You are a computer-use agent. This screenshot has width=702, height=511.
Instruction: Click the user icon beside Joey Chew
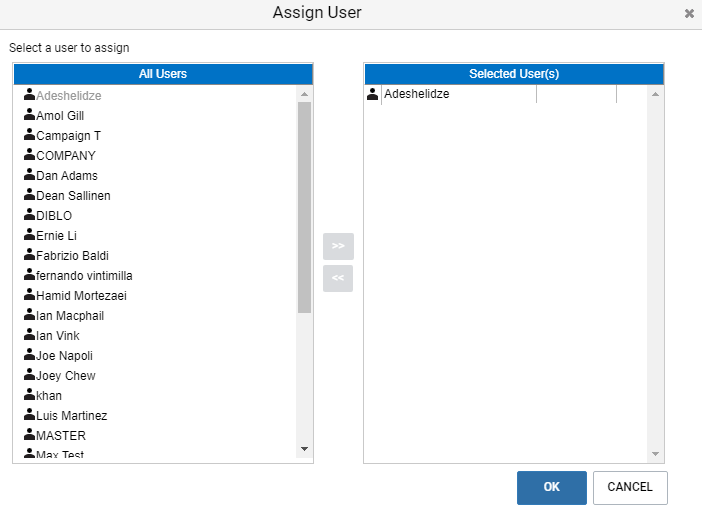click(30, 374)
